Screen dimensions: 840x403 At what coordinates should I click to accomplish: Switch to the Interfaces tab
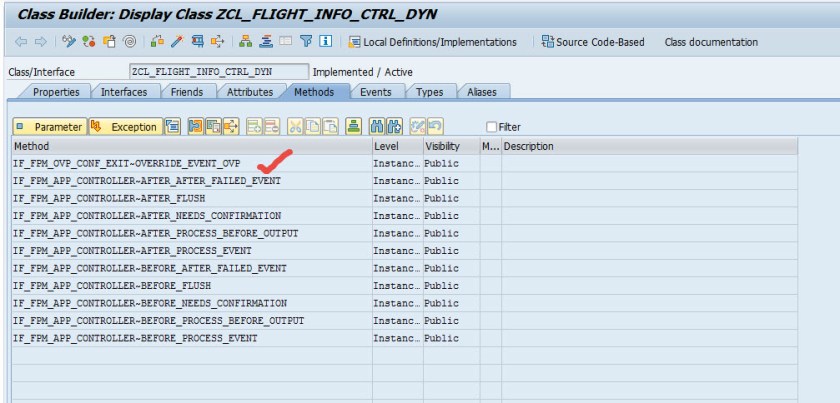[124, 92]
